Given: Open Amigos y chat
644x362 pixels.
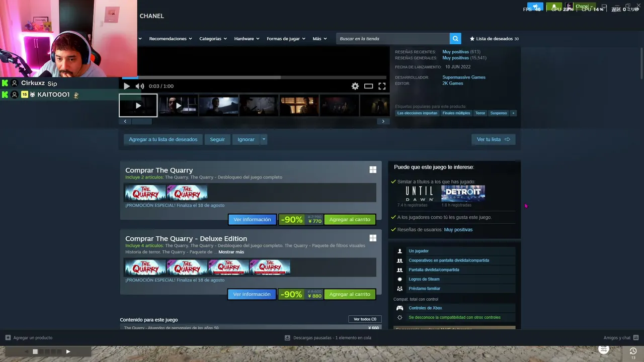Looking at the screenshot, I should (621, 338).
